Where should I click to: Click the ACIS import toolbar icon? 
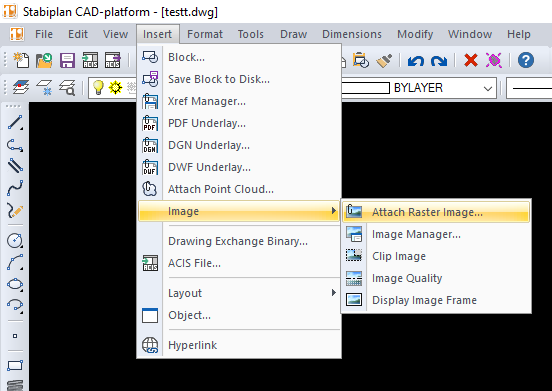(90, 60)
